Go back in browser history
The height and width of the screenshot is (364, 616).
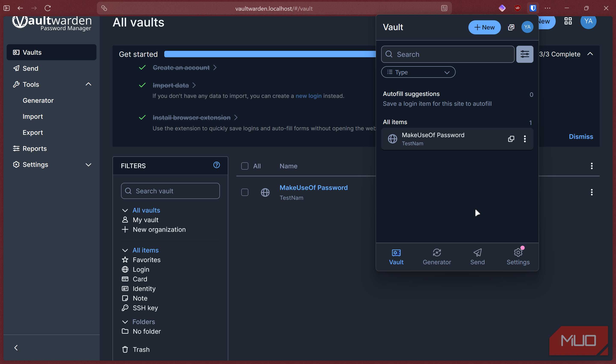coord(20,8)
